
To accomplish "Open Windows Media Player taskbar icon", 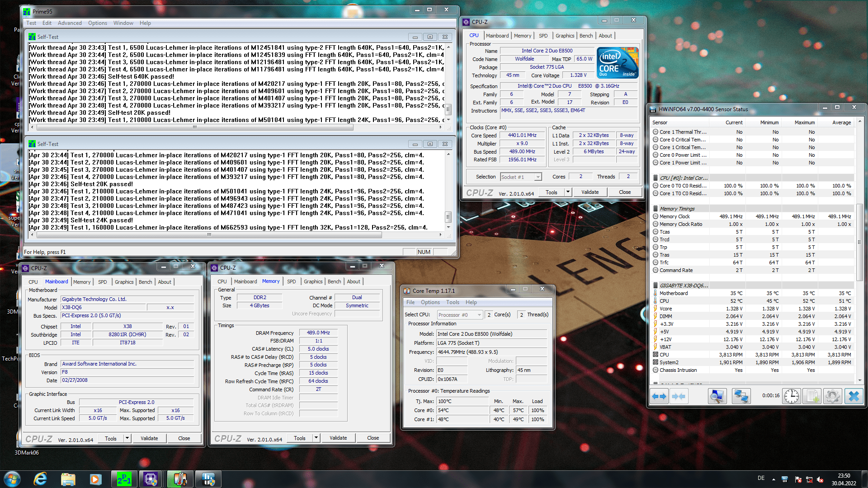I will [x=95, y=479].
